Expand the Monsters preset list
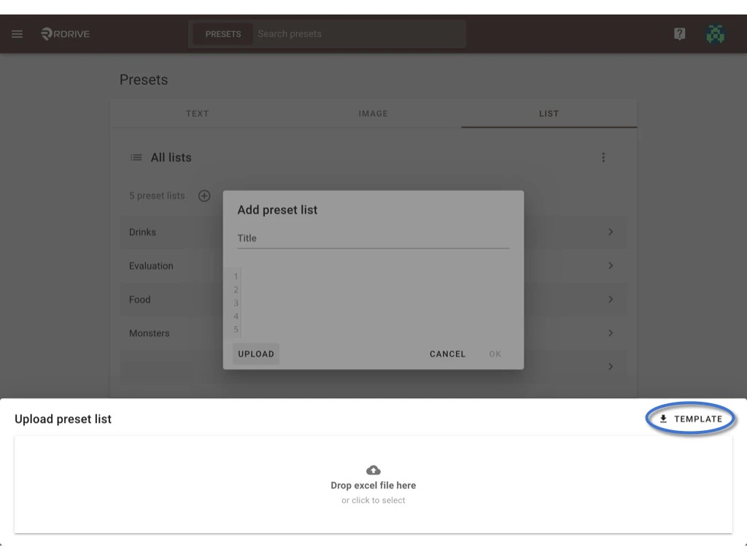Viewport: 747px width, 560px height. (x=611, y=332)
